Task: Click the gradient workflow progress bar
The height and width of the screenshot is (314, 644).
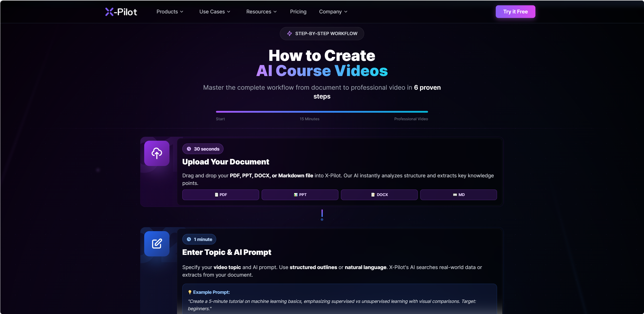Action: 322,112
